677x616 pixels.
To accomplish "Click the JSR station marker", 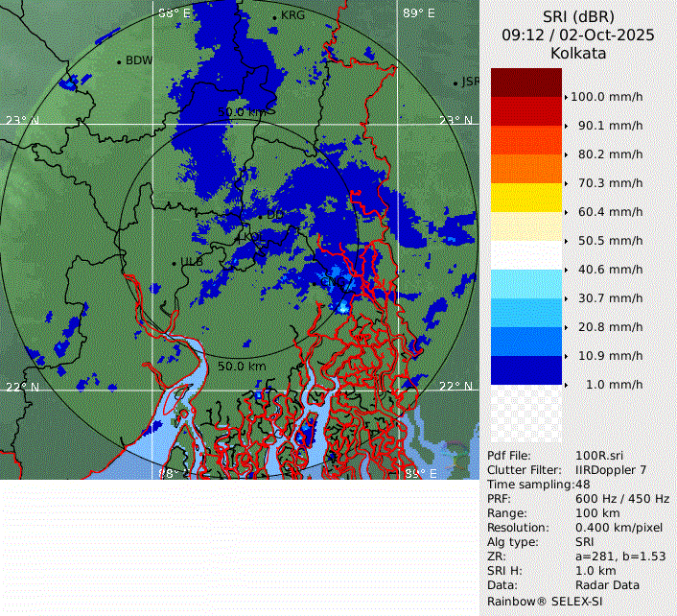I will tap(456, 83).
